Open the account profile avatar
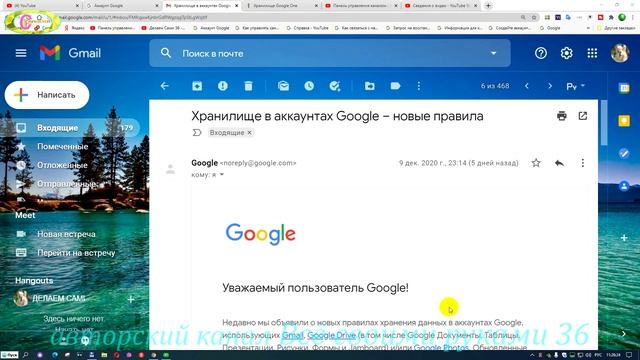Screen dimensions: 640x360 pyautogui.click(x=620, y=53)
